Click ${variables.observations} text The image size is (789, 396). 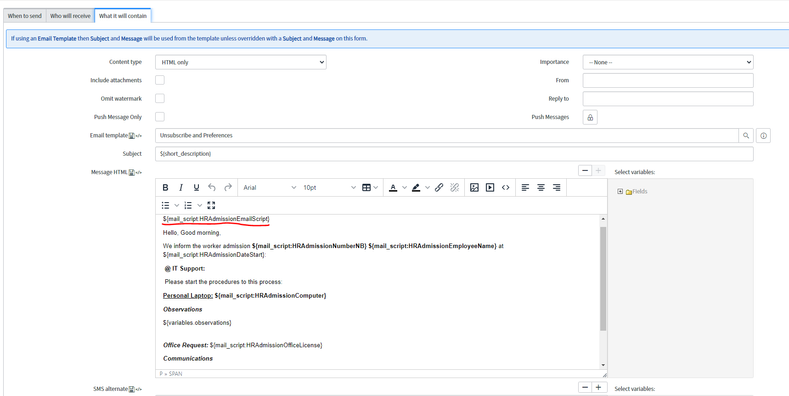[x=197, y=322]
